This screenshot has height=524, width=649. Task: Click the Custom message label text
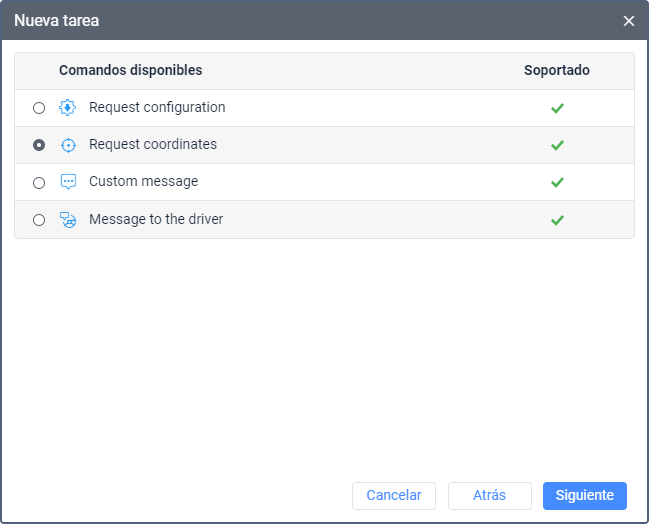pyautogui.click(x=143, y=182)
